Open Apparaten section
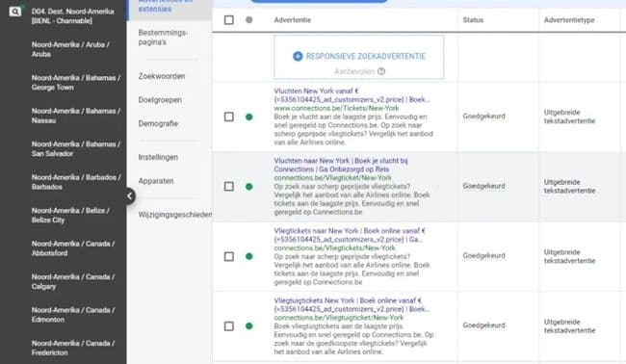Viewport: 626px width, 364px height. tap(156, 181)
